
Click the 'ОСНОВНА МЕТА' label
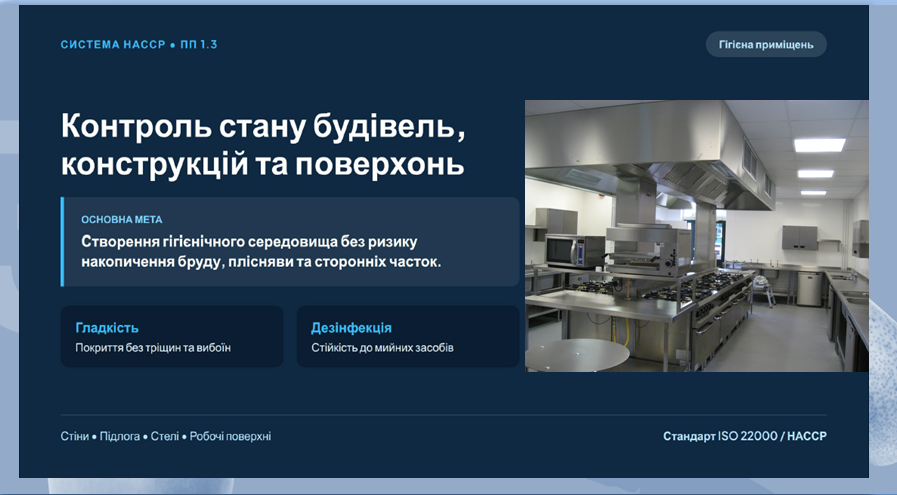122,220
